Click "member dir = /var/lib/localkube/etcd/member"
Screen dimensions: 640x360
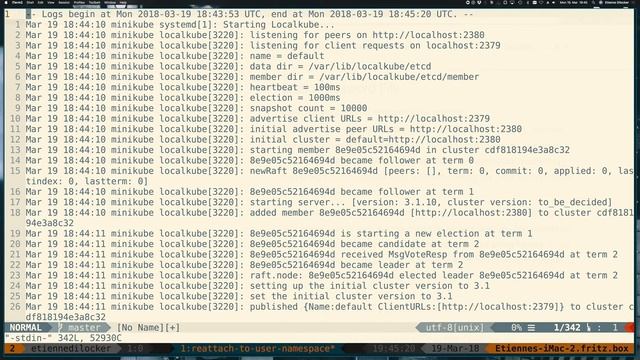click(364, 77)
